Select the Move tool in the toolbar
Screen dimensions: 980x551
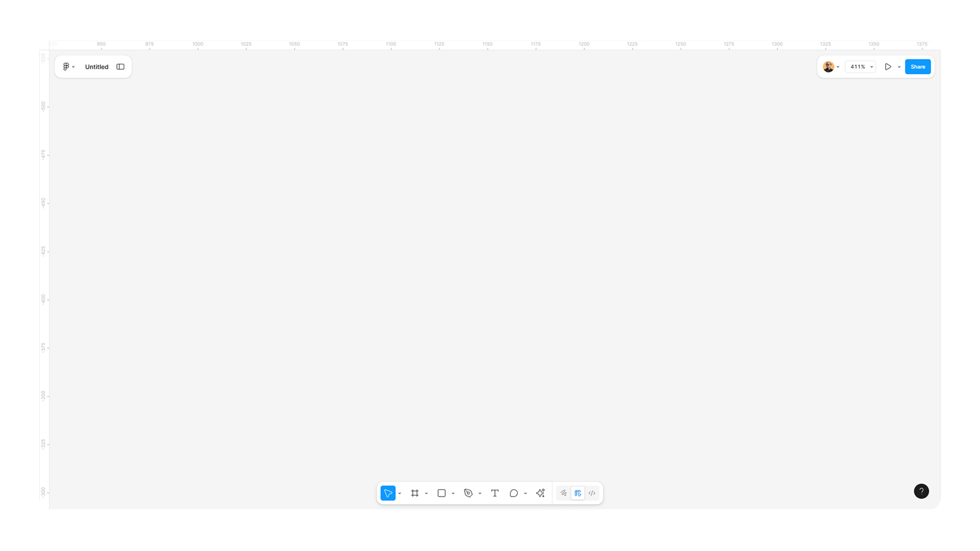pyautogui.click(x=388, y=493)
